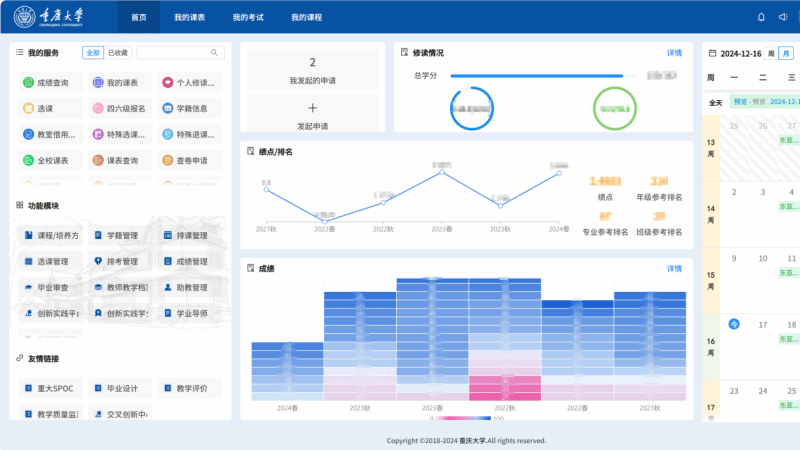Switch services filter to 已收藏
The height and width of the screenshot is (450, 800).
[x=117, y=53]
